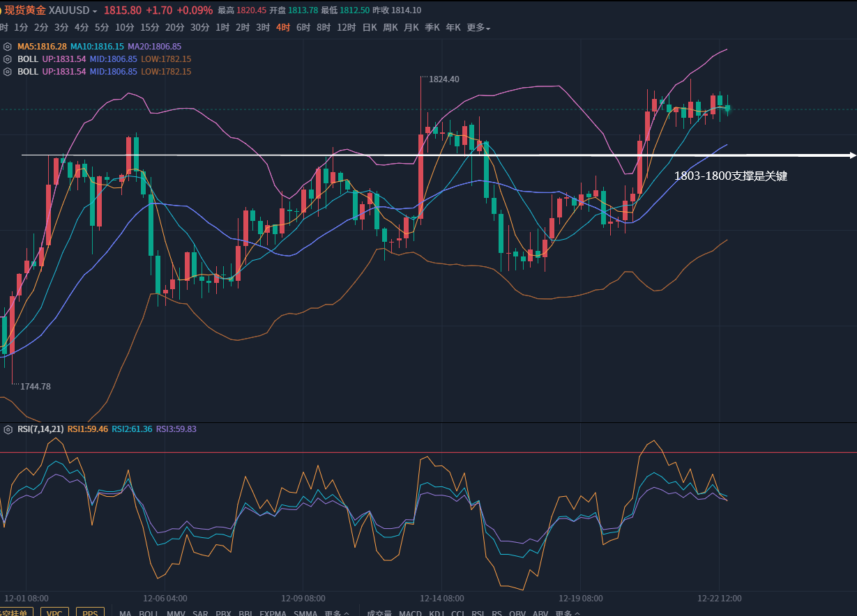Select the VPC indicator button

[x=54, y=613]
